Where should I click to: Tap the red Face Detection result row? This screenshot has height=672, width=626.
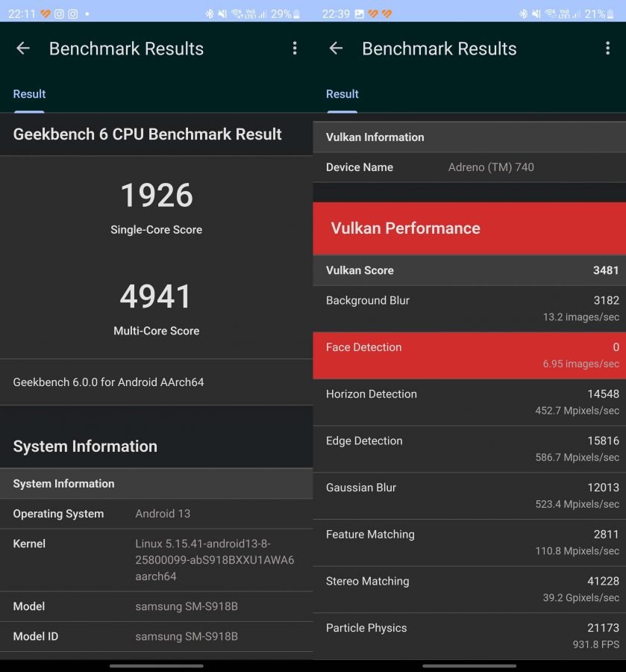[x=469, y=355]
